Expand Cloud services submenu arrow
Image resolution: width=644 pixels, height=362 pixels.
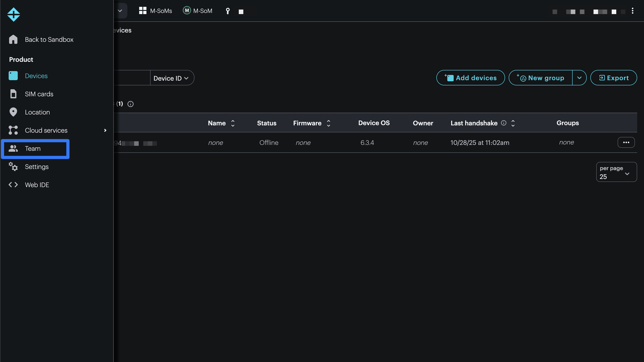(105, 130)
